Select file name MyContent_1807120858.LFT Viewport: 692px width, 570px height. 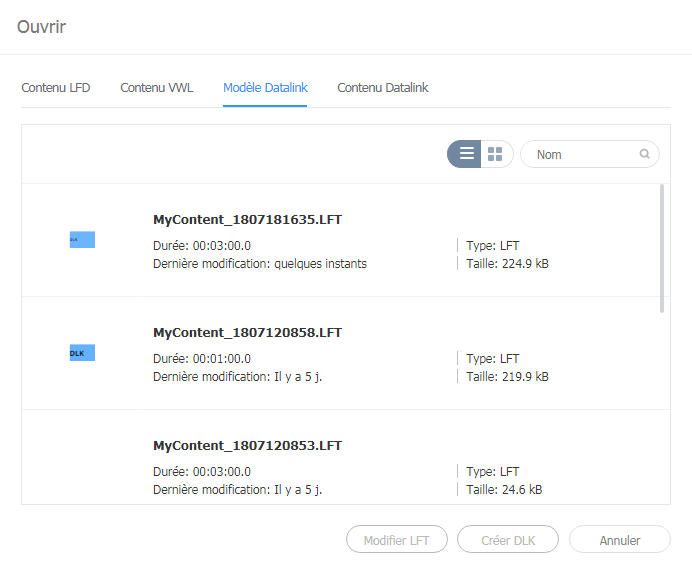248,332
